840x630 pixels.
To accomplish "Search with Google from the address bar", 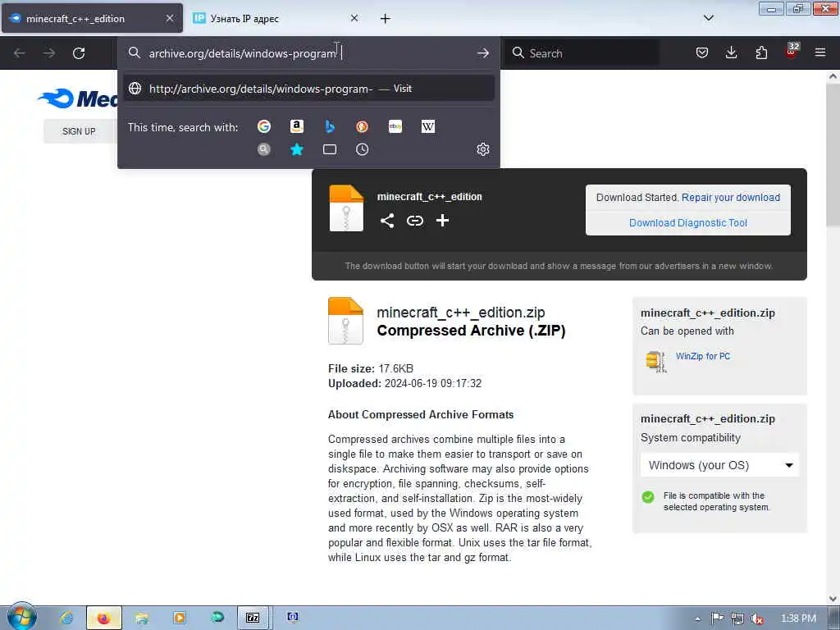I will tap(263, 126).
